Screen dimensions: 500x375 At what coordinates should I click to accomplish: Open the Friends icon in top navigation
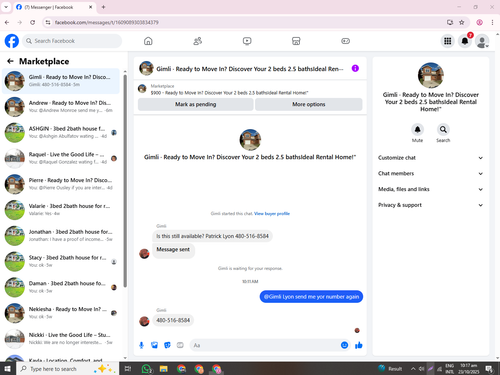tap(198, 41)
